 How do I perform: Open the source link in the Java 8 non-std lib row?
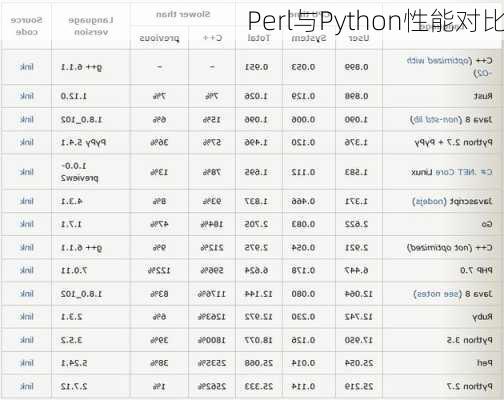coord(27,119)
